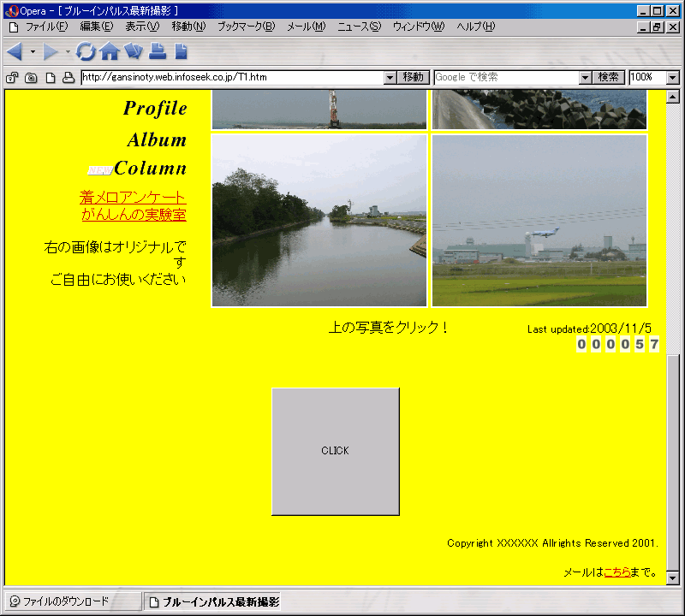Follow the がんしんの実験室 link

[x=134, y=215]
